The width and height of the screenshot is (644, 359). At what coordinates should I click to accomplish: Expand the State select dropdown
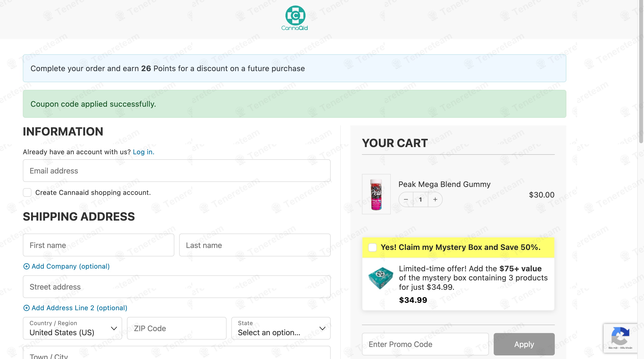click(x=281, y=328)
